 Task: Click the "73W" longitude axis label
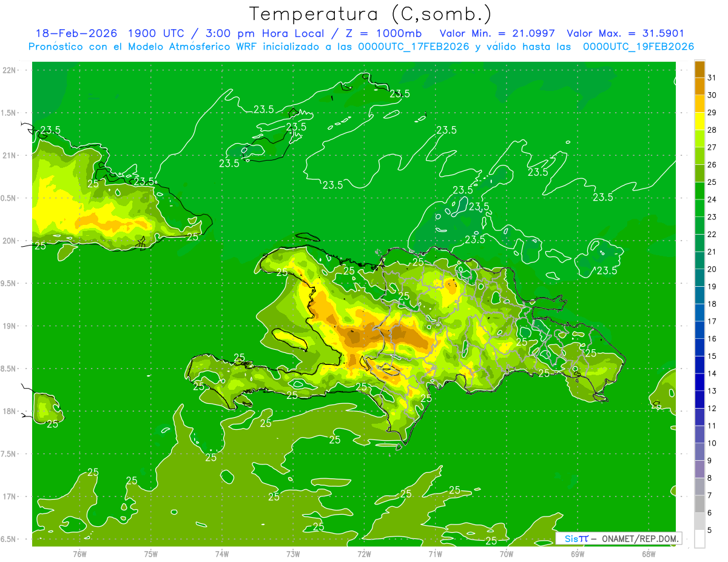293,554
